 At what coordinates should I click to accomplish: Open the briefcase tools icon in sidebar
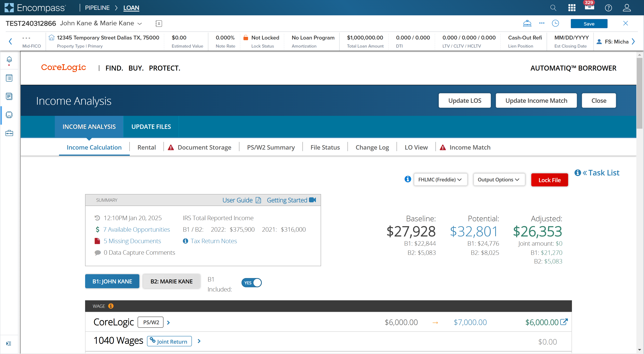[x=9, y=133]
